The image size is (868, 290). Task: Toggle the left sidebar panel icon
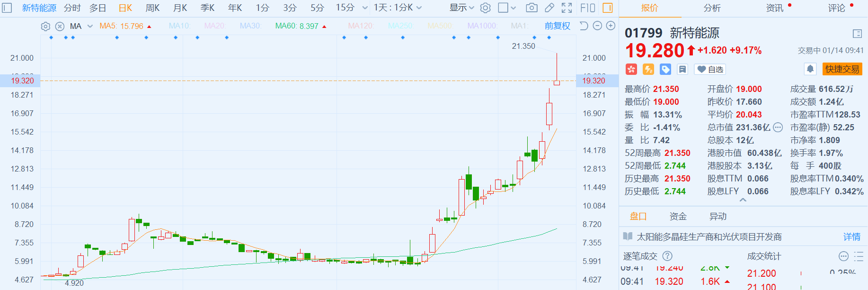(x=7, y=8)
